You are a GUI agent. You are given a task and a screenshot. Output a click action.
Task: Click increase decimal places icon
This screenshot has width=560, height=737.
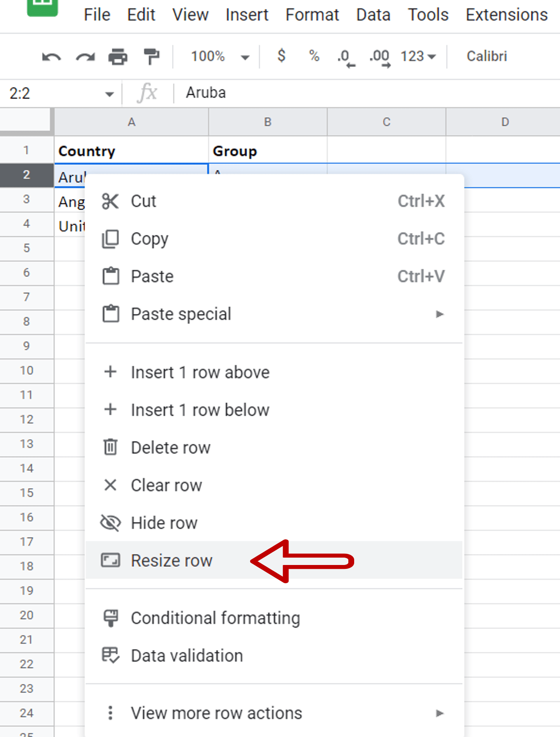tap(379, 57)
